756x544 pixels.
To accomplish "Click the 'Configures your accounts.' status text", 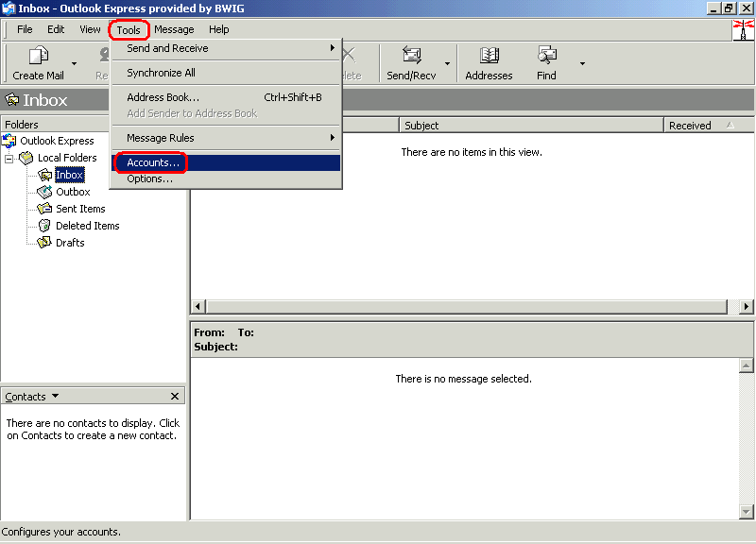I will coord(61,532).
